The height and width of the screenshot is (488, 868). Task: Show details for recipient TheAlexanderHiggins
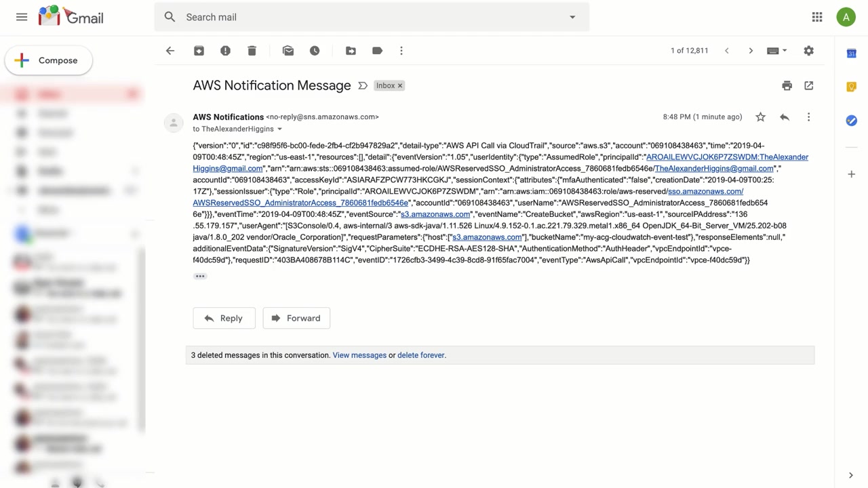pos(279,129)
